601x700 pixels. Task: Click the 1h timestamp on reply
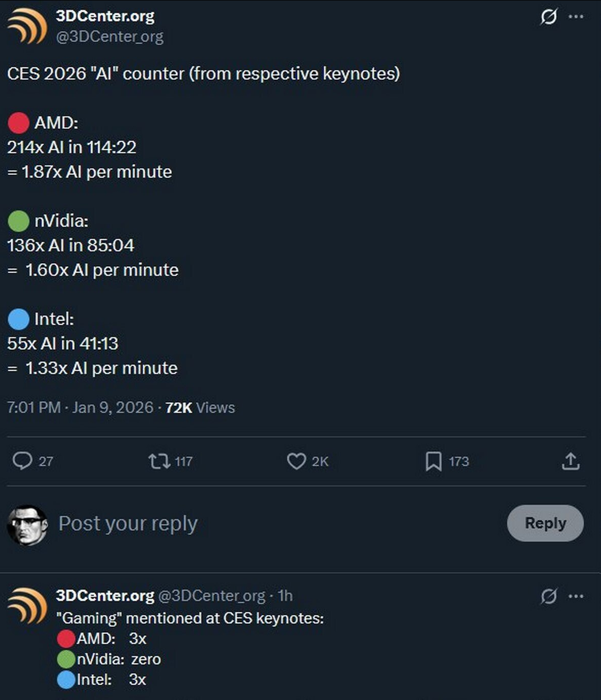point(285,596)
